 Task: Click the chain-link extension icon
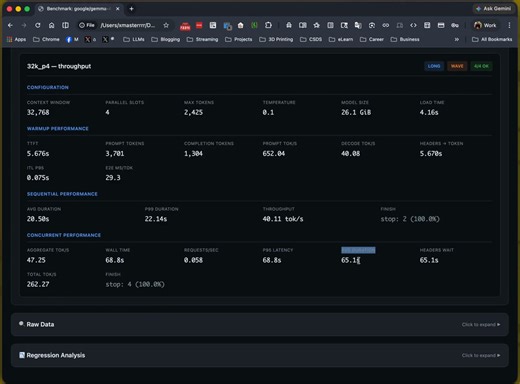click(x=386, y=25)
